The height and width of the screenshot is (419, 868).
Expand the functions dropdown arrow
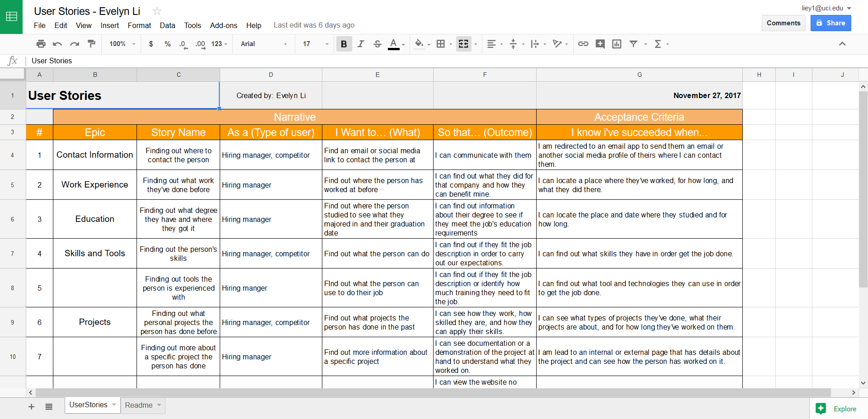tap(667, 44)
